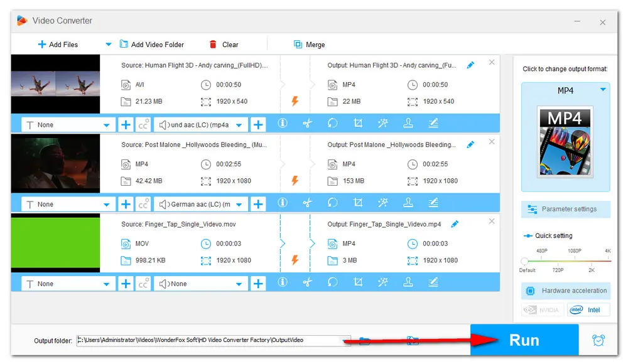The height and width of the screenshot is (364, 628).
Task: Rename Human Flight output with pencil icon
Action: pyautogui.click(x=470, y=65)
